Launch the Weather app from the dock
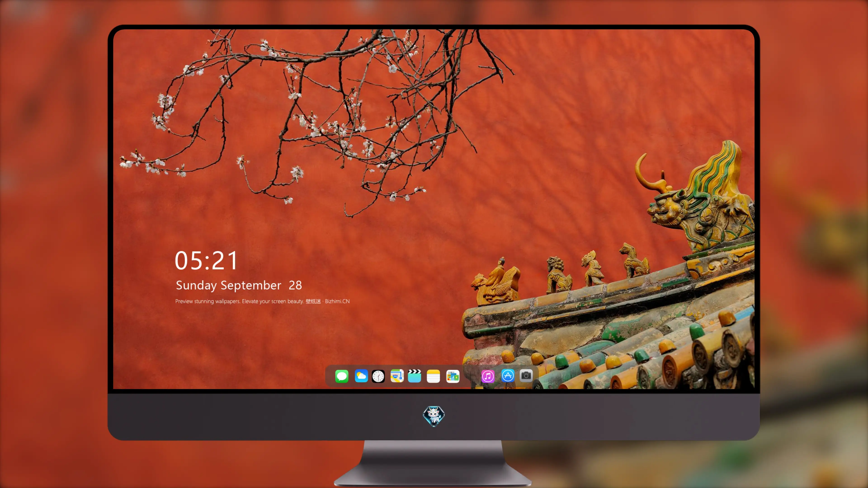 pos(361,376)
